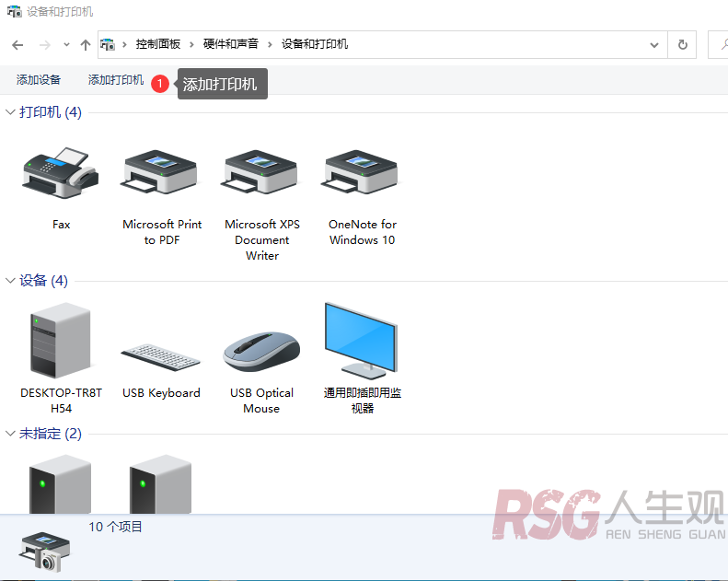Expand the chevron after 控制面板 breadcrumb
The height and width of the screenshot is (581, 728).
click(191, 44)
